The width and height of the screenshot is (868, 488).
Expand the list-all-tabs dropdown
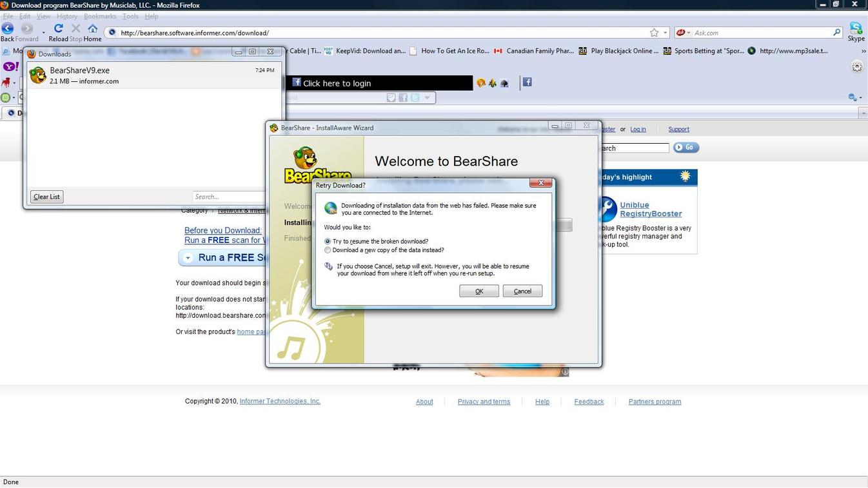click(x=863, y=113)
